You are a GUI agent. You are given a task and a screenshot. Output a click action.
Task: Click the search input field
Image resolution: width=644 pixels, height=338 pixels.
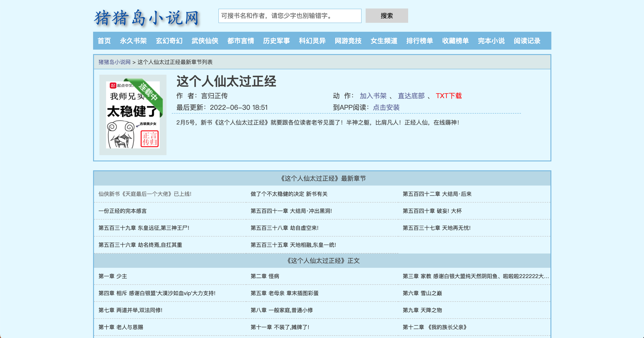290,16
